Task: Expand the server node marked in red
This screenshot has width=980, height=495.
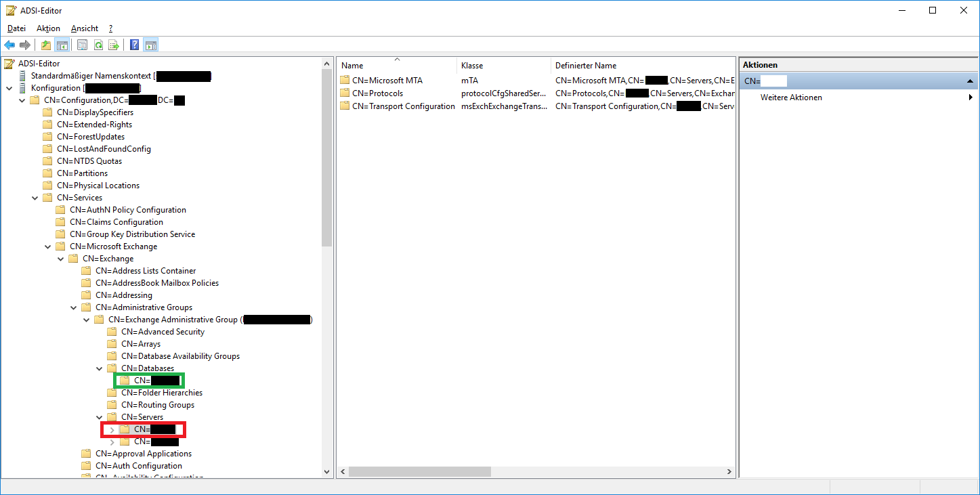Action: click(x=112, y=429)
